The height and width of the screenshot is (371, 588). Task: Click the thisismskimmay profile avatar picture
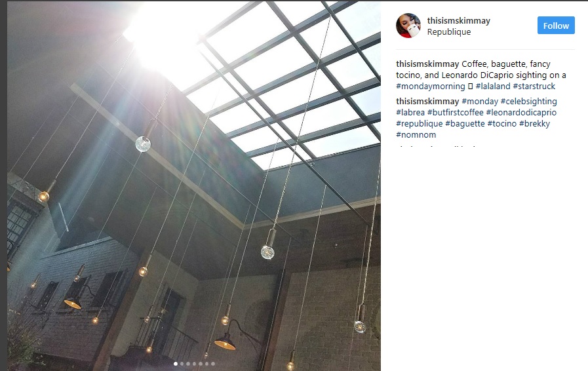[x=408, y=26]
